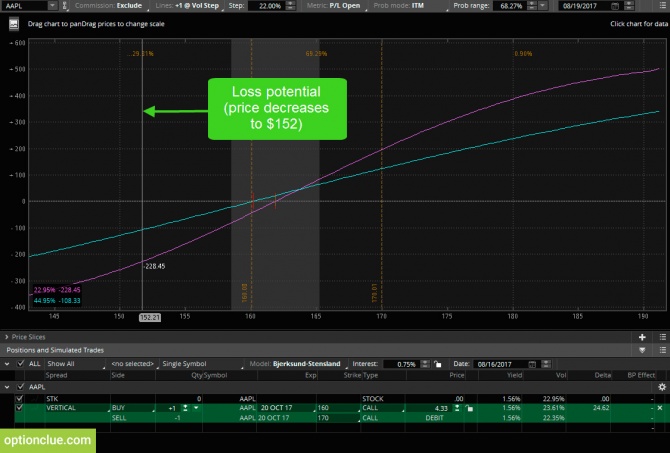The height and width of the screenshot is (453, 670).
Task: Open the top-right chart settings menu icon
Action: [662, 6]
